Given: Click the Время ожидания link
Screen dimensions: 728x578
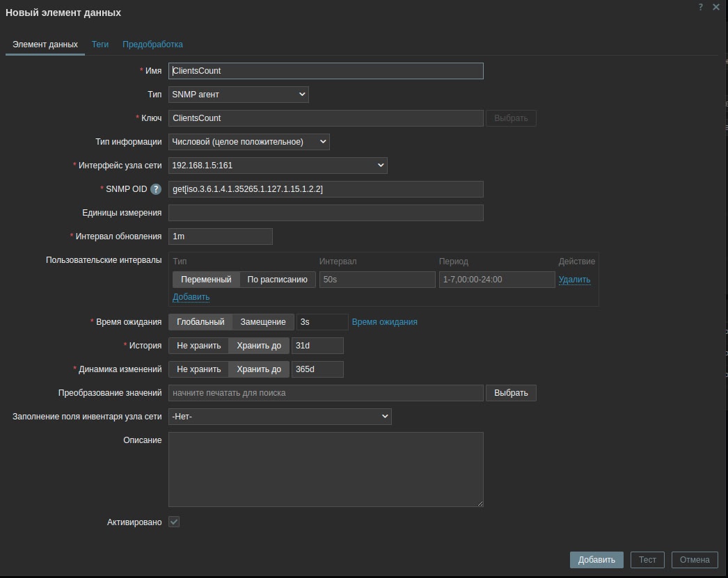Looking at the screenshot, I should pos(384,322).
